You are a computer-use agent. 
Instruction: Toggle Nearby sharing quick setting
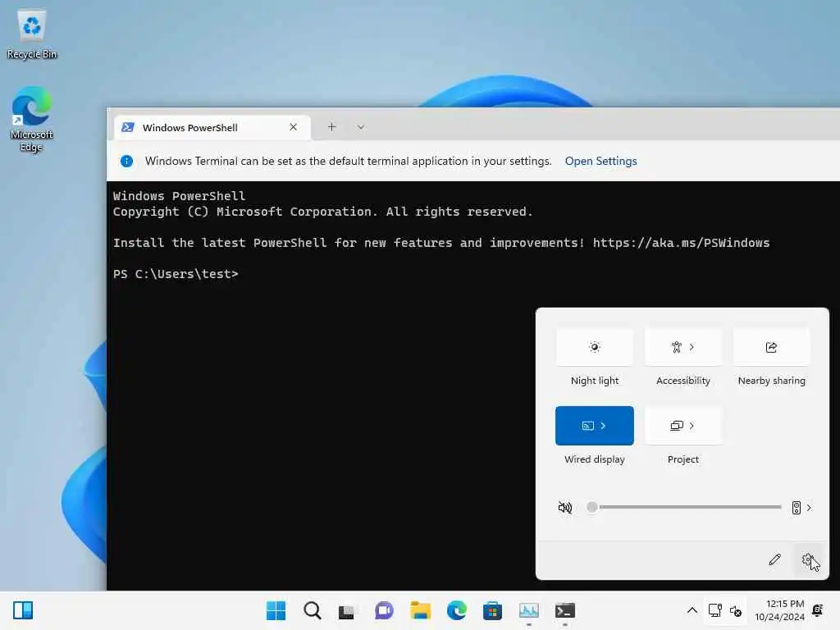point(771,347)
